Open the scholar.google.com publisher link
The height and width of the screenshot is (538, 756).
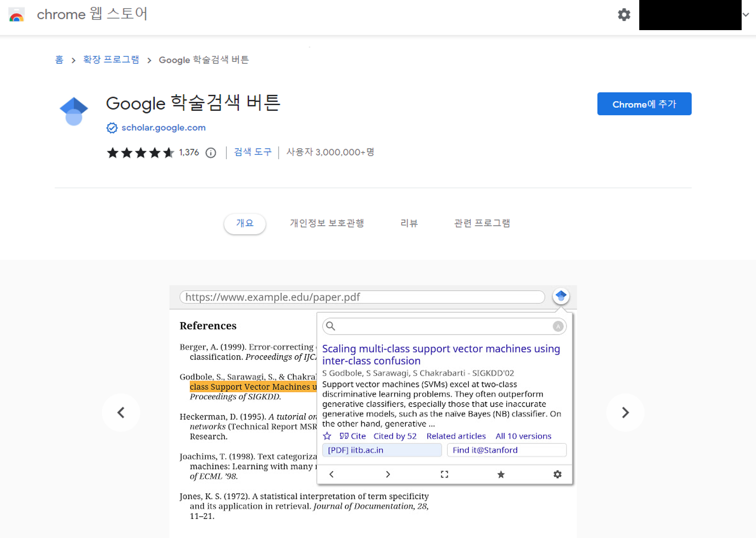coord(164,128)
